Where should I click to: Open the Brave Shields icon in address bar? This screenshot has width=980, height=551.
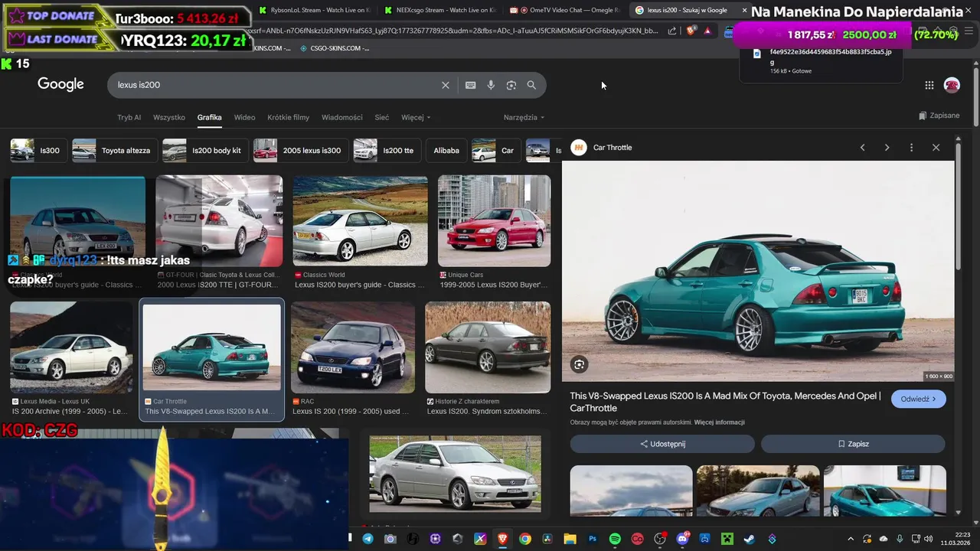coord(691,31)
